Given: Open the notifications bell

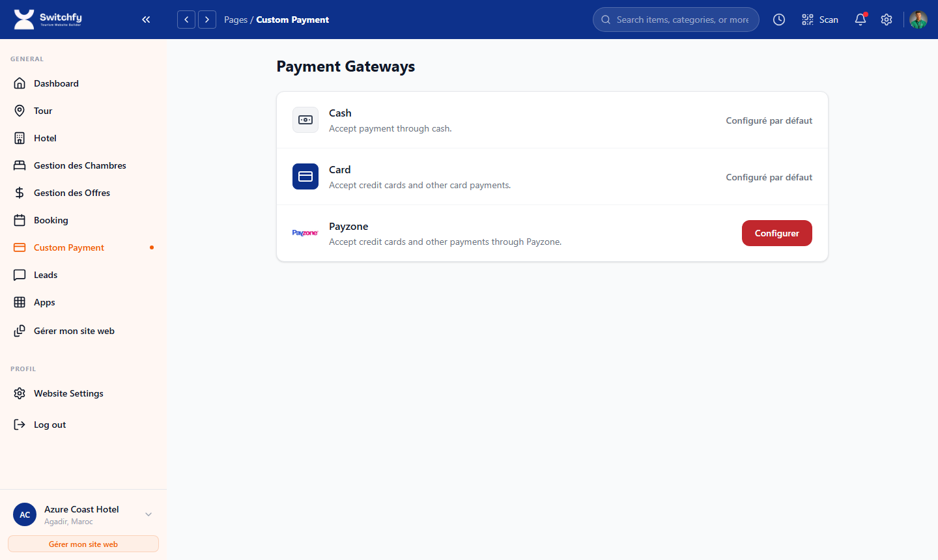Looking at the screenshot, I should (x=860, y=20).
